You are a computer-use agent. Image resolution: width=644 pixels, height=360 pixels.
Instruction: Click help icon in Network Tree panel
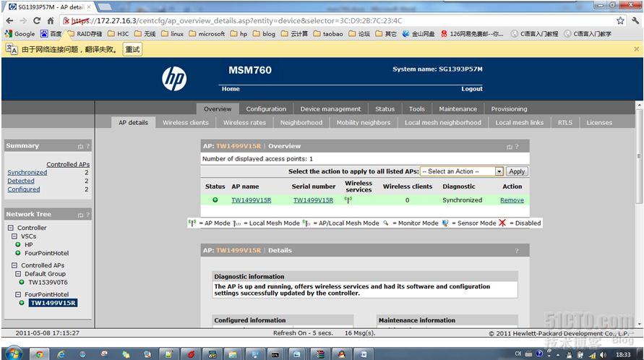tap(87, 215)
